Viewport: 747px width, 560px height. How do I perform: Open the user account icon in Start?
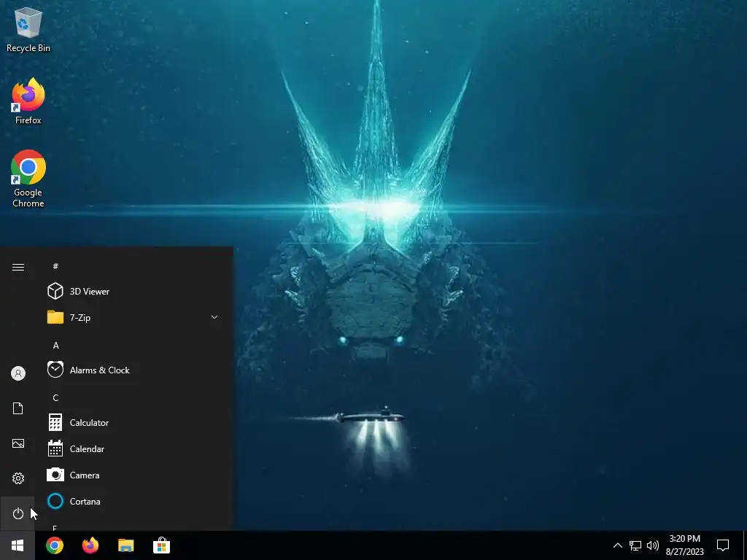pyautogui.click(x=18, y=373)
